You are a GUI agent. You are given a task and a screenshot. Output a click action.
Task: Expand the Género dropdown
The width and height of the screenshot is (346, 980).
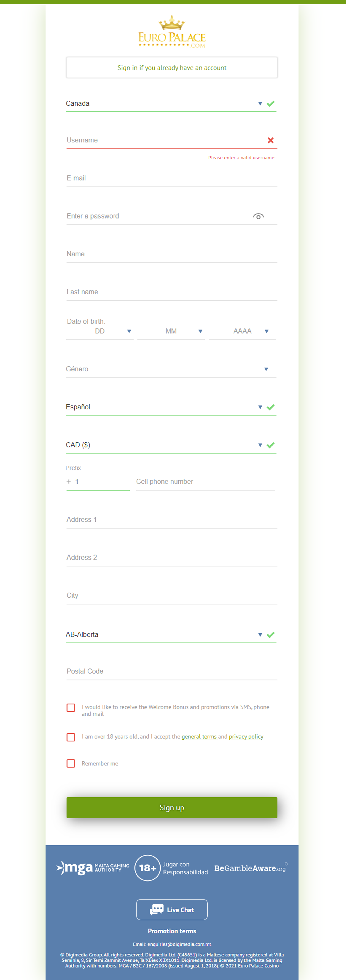171,369
